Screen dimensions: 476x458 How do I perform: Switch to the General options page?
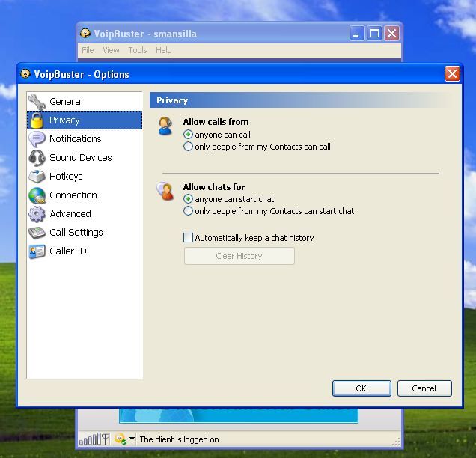click(x=85, y=101)
